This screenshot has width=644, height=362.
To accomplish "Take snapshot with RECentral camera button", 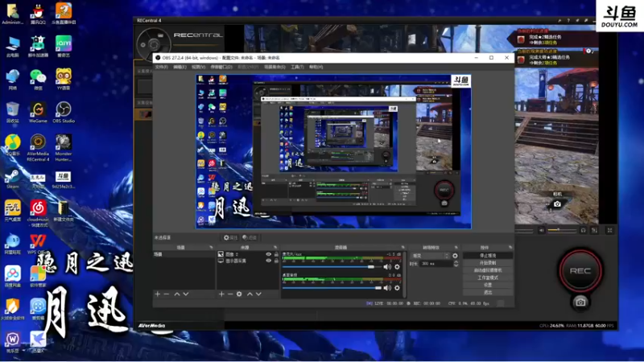I will tap(580, 302).
